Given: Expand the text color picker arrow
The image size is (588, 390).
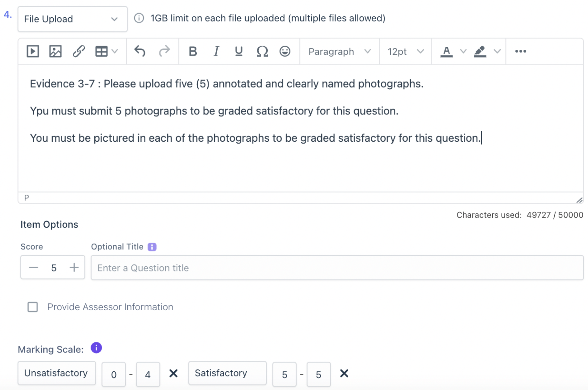Looking at the screenshot, I should tap(463, 51).
